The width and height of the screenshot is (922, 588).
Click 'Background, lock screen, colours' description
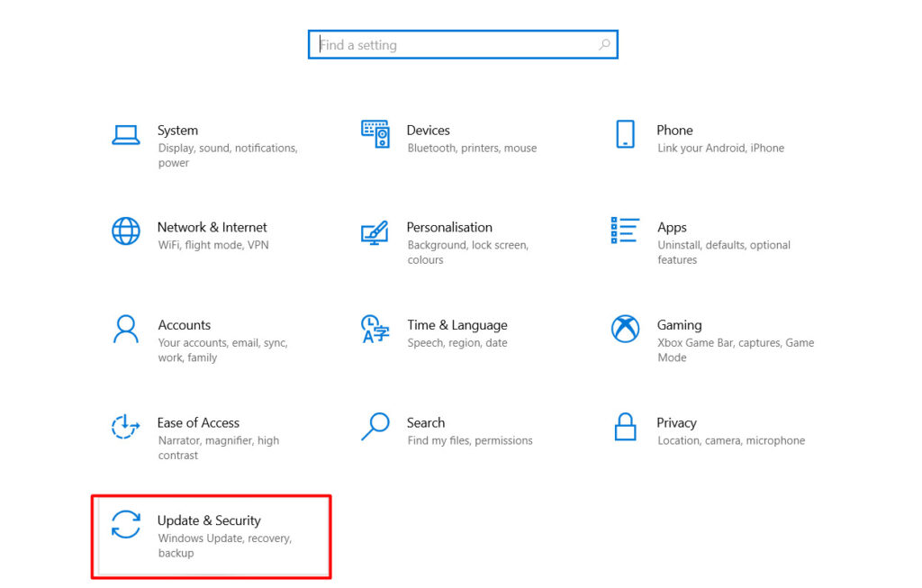coord(468,253)
